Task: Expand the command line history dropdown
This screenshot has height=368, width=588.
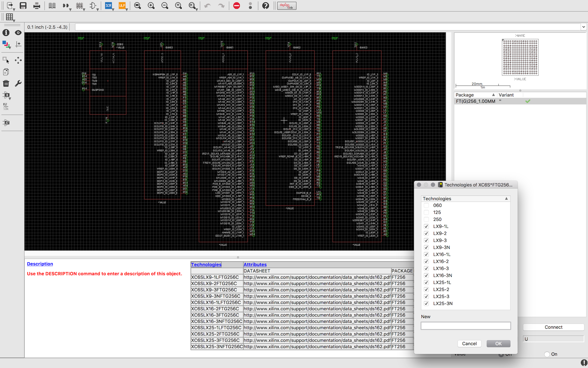Action: pyautogui.click(x=583, y=27)
